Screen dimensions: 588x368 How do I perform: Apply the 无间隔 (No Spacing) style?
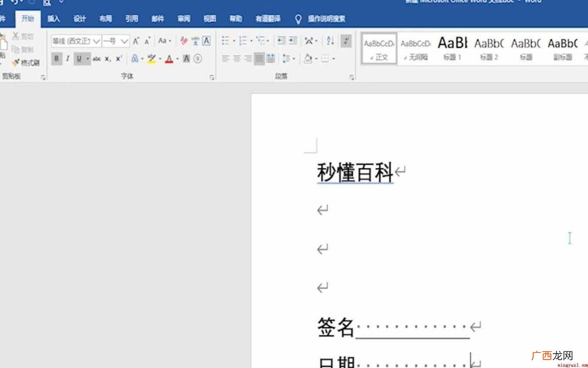416,49
